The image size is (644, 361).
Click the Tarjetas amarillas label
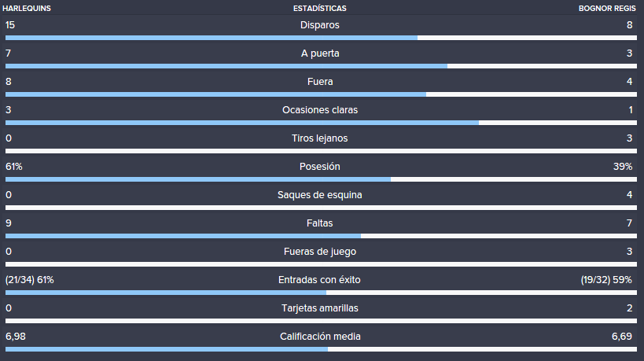click(x=319, y=308)
